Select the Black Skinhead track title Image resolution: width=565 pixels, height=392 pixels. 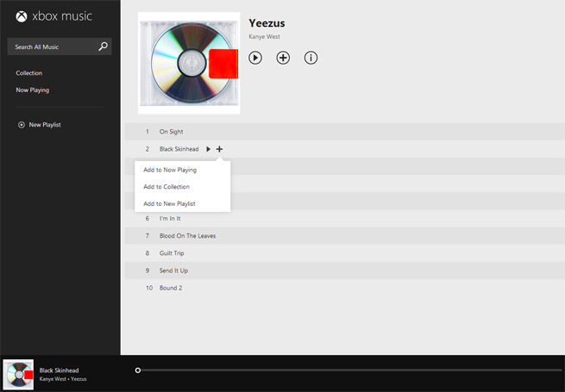[179, 149]
